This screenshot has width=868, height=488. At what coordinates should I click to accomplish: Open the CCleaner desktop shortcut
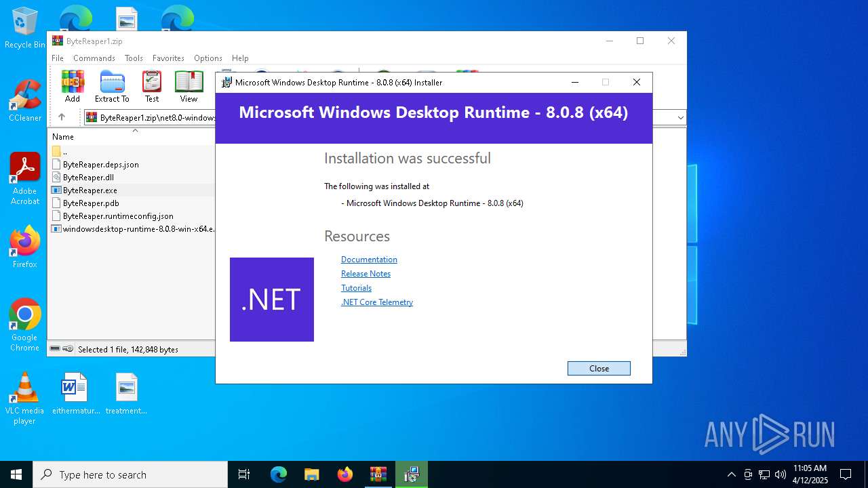coord(25,100)
